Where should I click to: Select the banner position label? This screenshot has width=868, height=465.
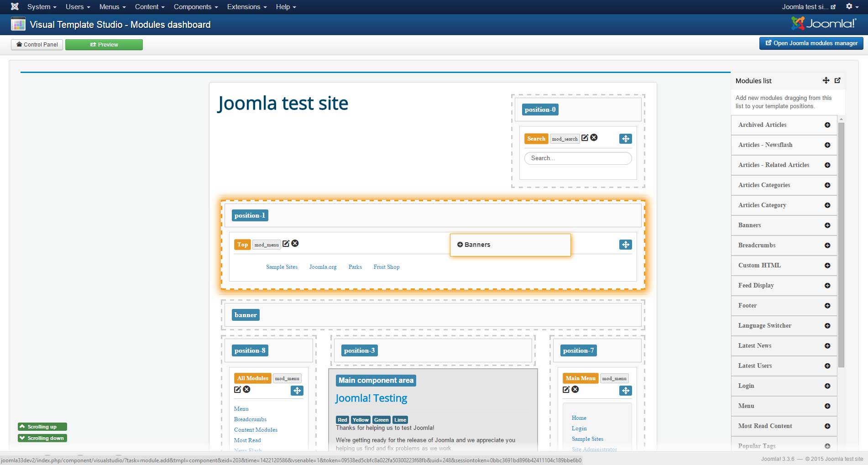click(246, 315)
